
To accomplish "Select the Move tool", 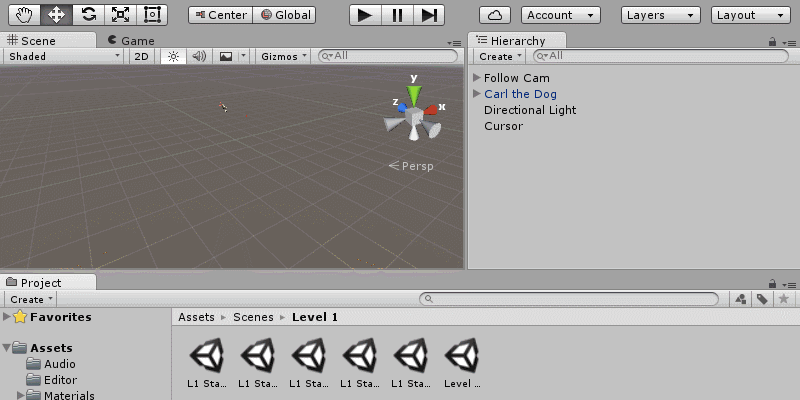I will point(56,15).
